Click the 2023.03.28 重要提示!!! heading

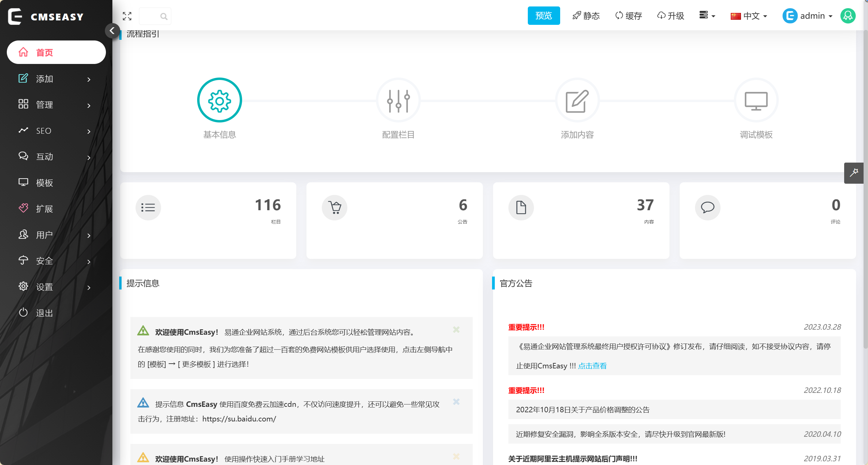click(526, 327)
